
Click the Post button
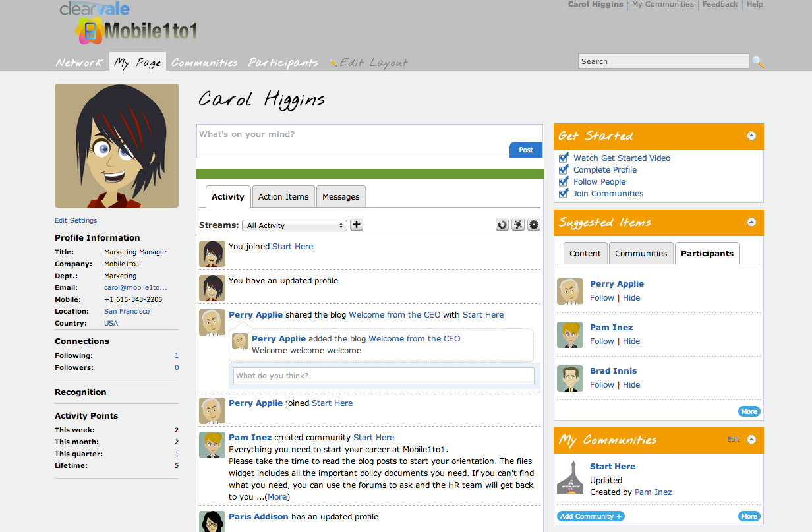[526, 150]
